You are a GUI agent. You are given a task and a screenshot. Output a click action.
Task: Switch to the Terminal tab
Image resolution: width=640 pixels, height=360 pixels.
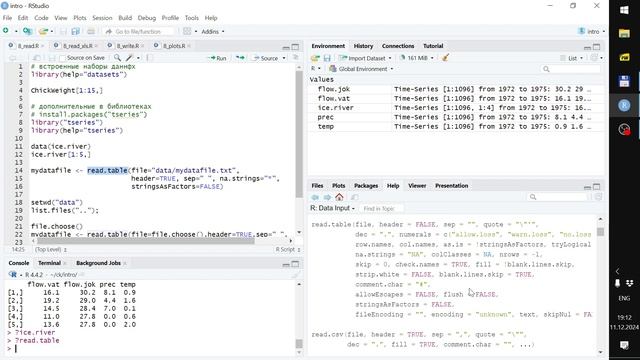coord(49,263)
